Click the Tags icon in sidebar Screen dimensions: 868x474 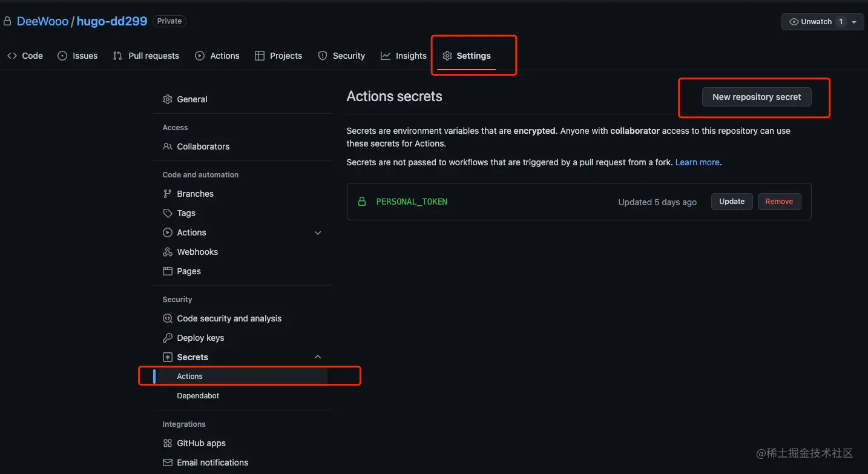[x=168, y=213]
